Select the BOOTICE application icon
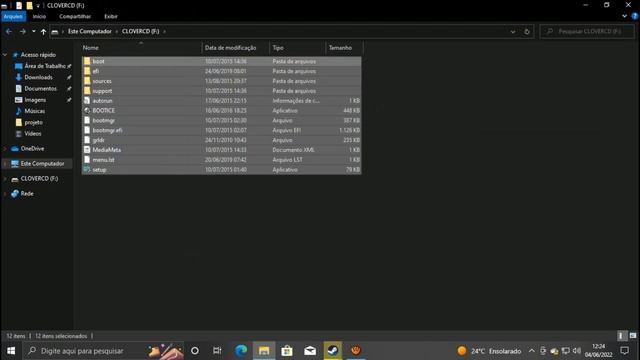The image size is (640, 360). tap(87, 110)
